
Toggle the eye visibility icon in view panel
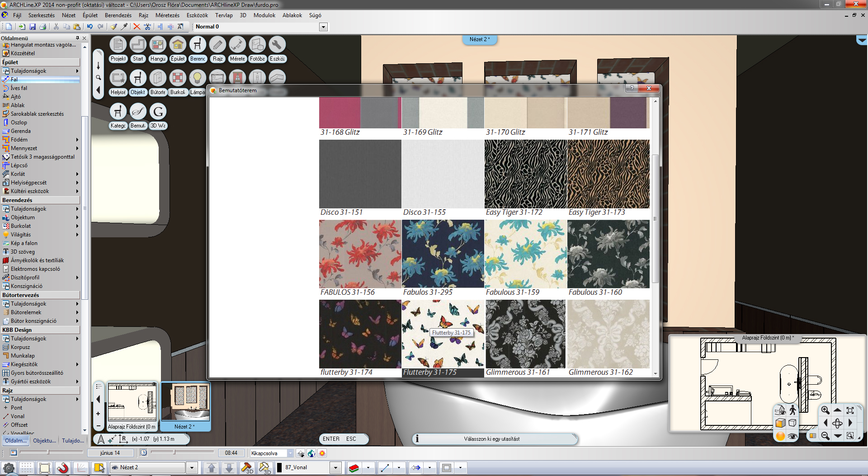coord(793,436)
